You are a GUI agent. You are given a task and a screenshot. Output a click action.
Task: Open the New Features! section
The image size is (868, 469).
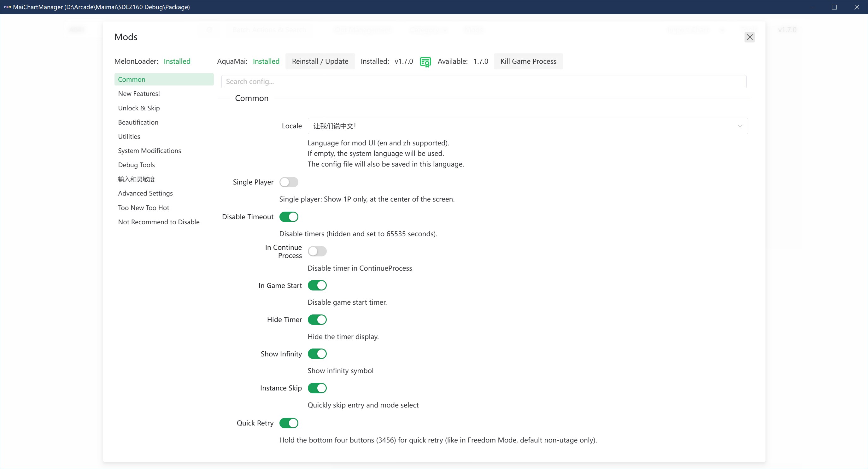coord(164,94)
